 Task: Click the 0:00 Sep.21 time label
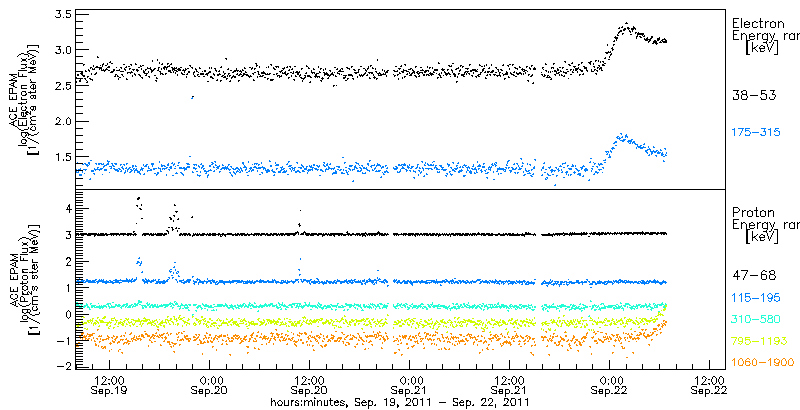(x=410, y=386)
